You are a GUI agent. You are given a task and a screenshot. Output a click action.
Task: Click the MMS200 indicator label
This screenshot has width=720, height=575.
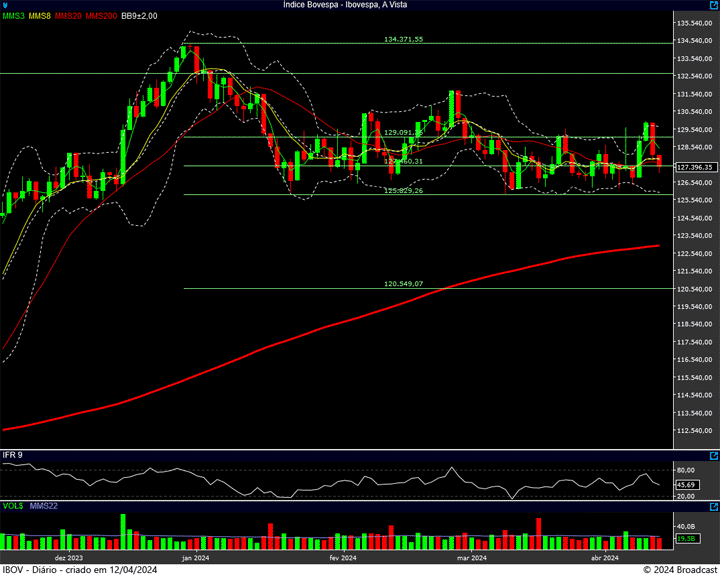coord(102,16)
